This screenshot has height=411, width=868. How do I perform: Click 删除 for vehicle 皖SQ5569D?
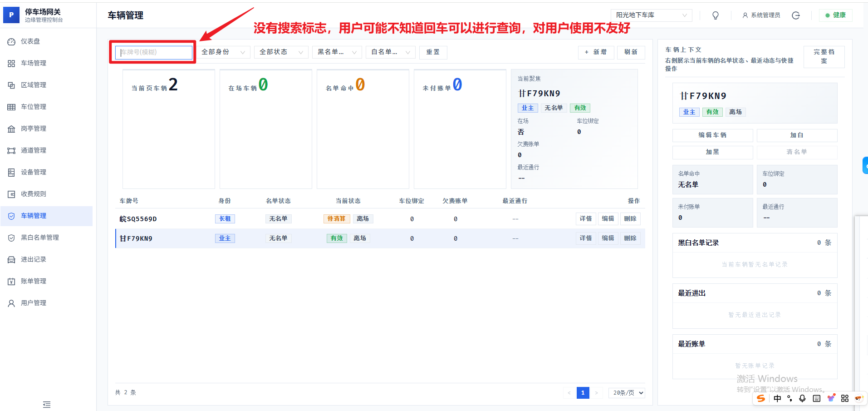click(630, 219)
